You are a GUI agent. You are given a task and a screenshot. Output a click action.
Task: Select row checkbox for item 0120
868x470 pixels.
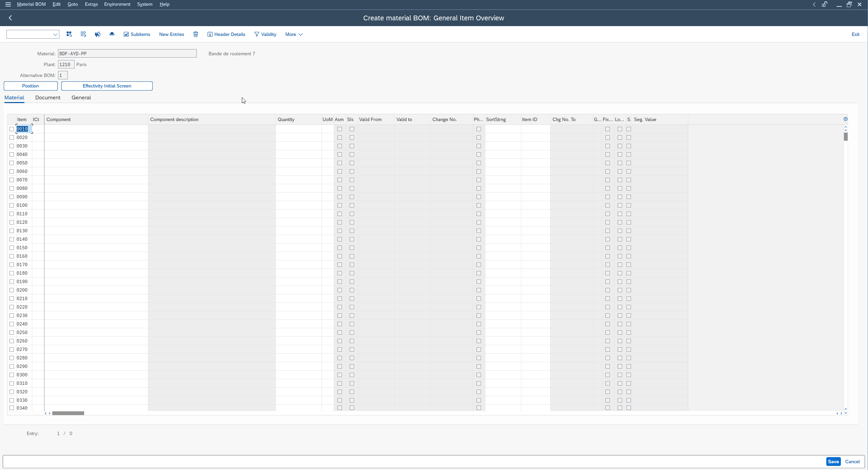tap(12, 222)
